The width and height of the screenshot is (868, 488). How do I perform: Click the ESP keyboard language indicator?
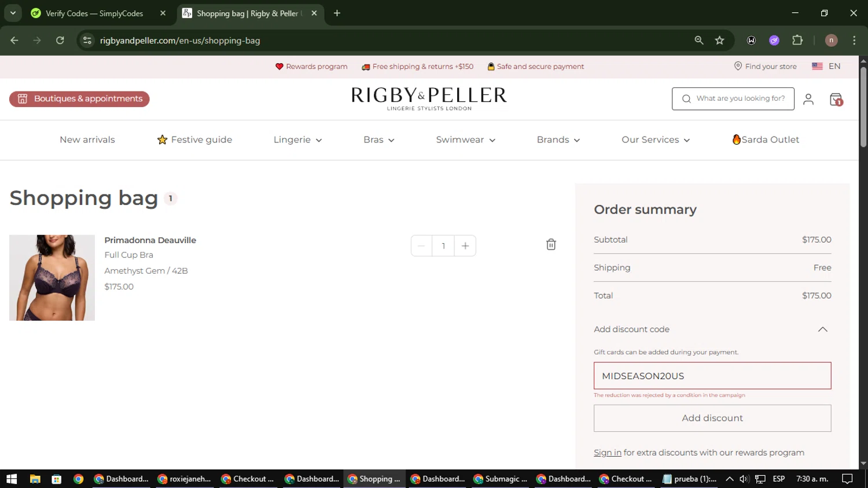coord(779,479)
